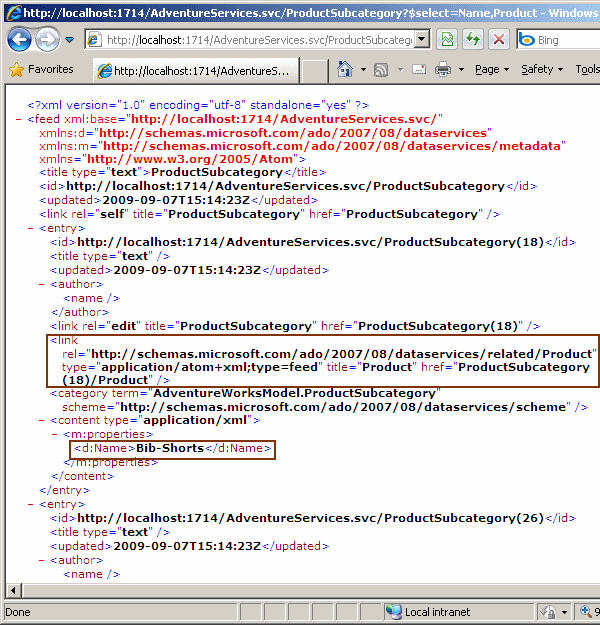Open the Compatibility View icon
The image size is (600, 625).
point(447,40)
